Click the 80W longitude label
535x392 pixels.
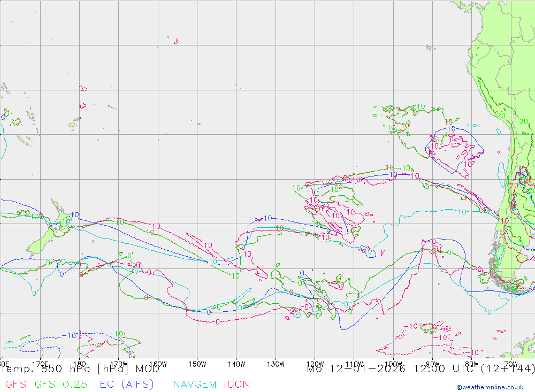coord(472,364)
